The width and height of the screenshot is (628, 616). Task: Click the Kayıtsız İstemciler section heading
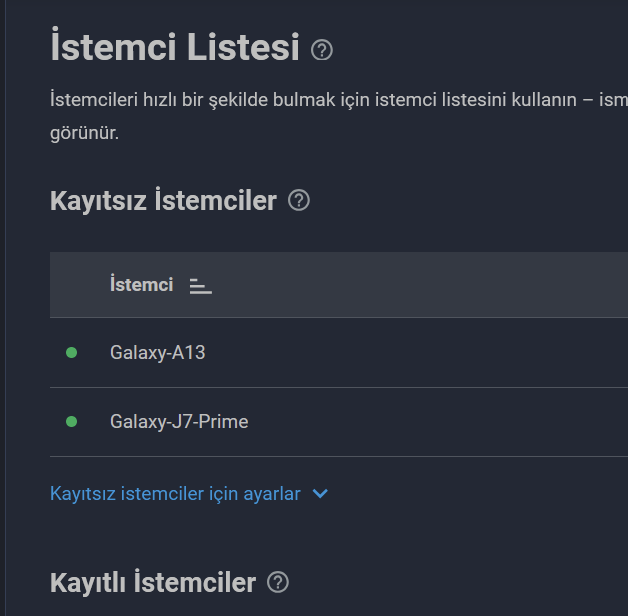(x=163, y=200)
